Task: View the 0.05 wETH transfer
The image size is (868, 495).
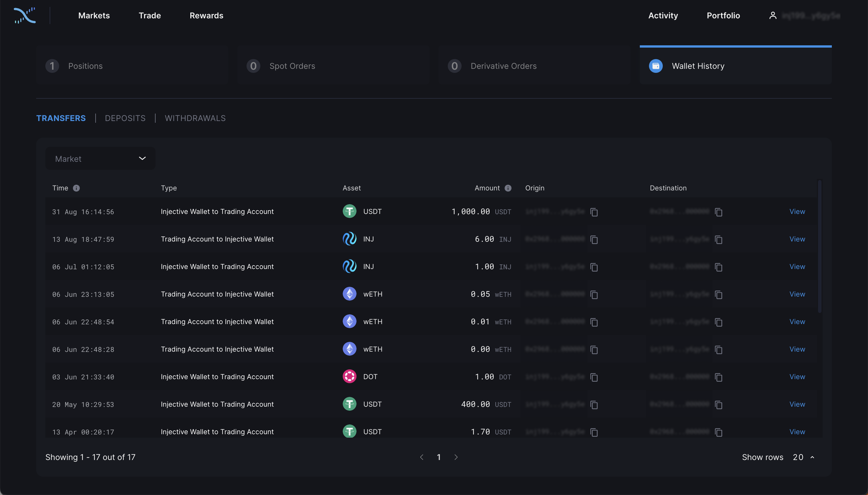Action: coord(797,294)
